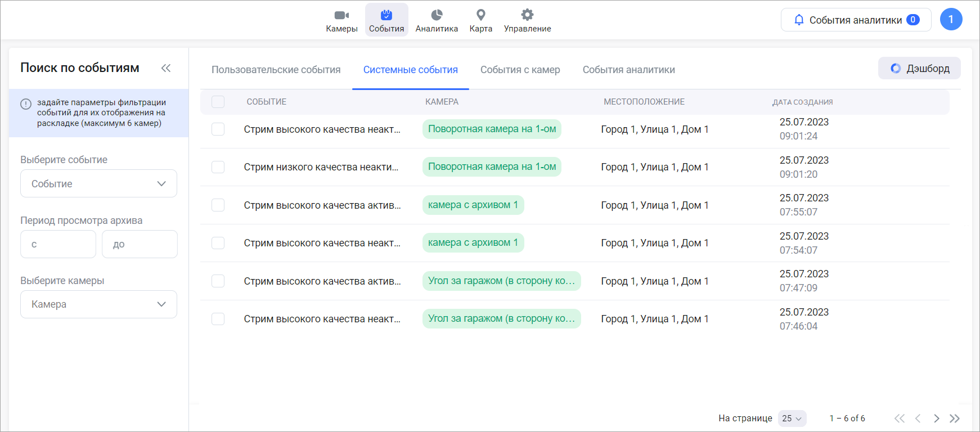
Task: Click the archive period start date field
Action: click(x=58, y=244)
